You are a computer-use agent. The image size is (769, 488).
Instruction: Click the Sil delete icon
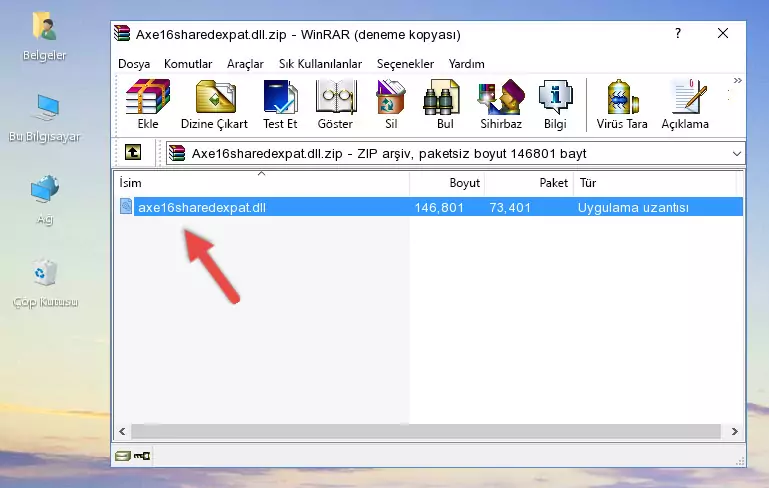click(x=391, y=104)
